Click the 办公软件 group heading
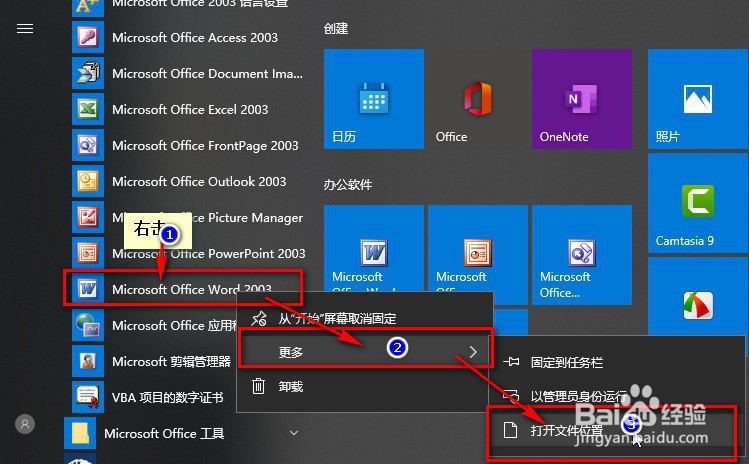This screenshot has height=464, width=749. (348, 184)
